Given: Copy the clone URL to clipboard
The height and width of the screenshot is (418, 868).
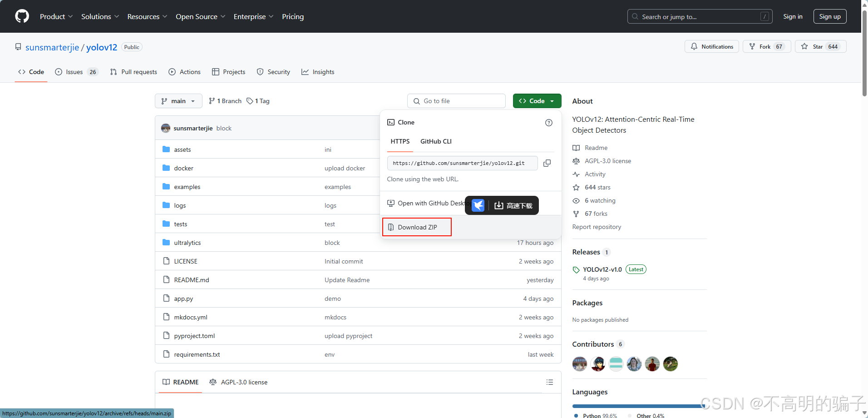Looking at the screenshot, I should coord(547,163).
